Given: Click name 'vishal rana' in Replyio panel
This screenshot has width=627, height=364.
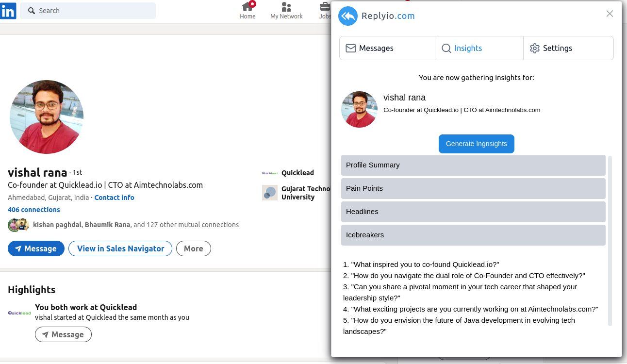Looking at the screenshot, I should 404,98.
